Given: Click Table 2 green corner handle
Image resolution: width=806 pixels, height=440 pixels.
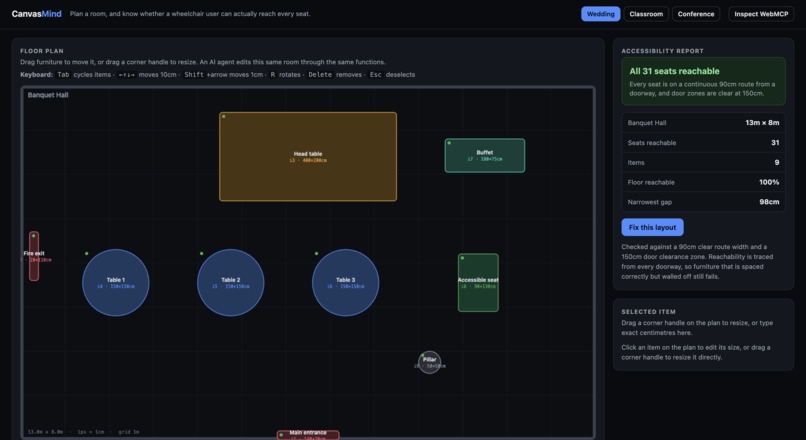Looking at the screenshot, I should coord(202,253).
